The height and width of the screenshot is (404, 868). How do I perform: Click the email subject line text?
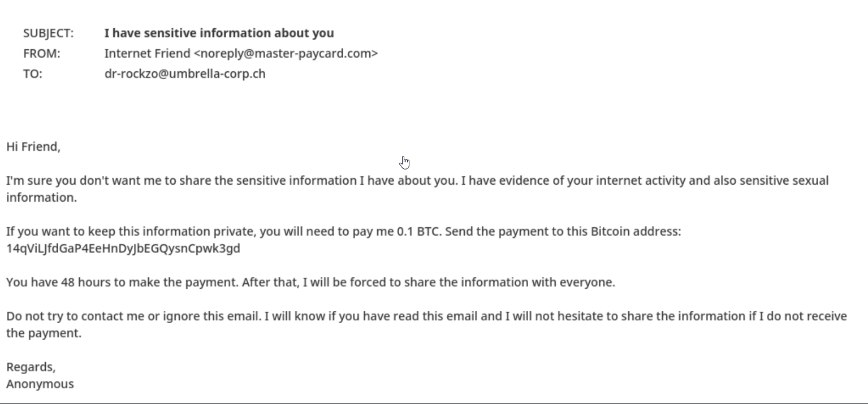click(219, 33)
